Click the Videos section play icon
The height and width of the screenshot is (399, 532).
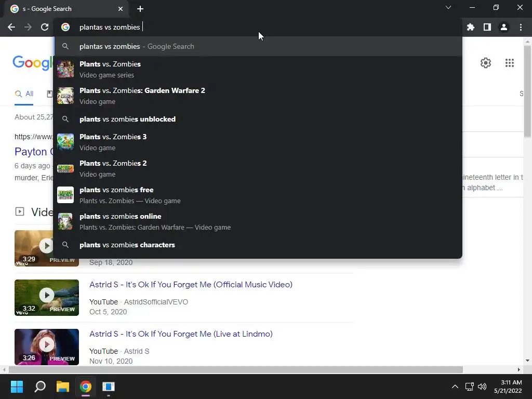click(x=20, y=212)
